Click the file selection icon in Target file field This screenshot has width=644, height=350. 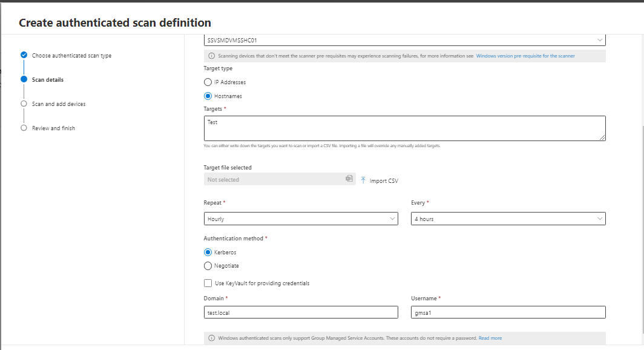[x=349, y=179]
